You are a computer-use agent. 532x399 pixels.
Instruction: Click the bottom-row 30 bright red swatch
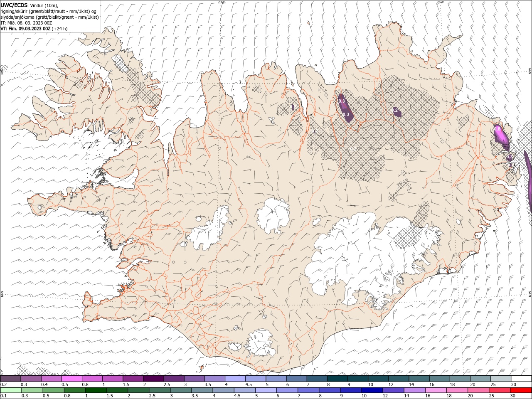pyautogui.click(x=520, y=390)
